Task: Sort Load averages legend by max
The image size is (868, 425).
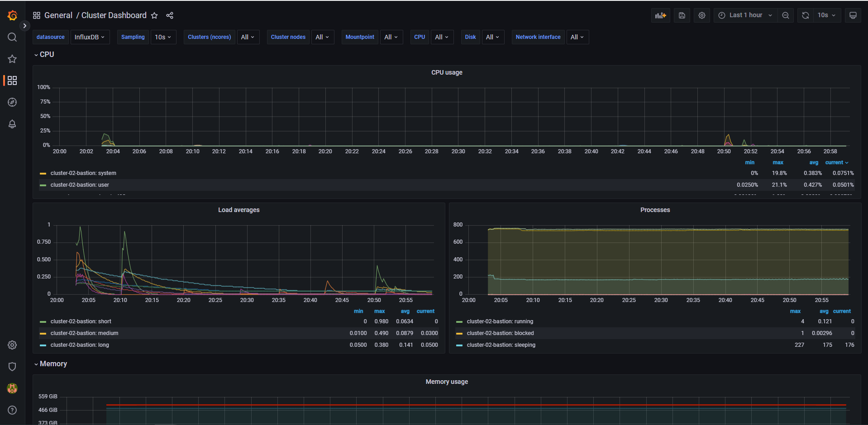Action: click(x=380, y=311)
